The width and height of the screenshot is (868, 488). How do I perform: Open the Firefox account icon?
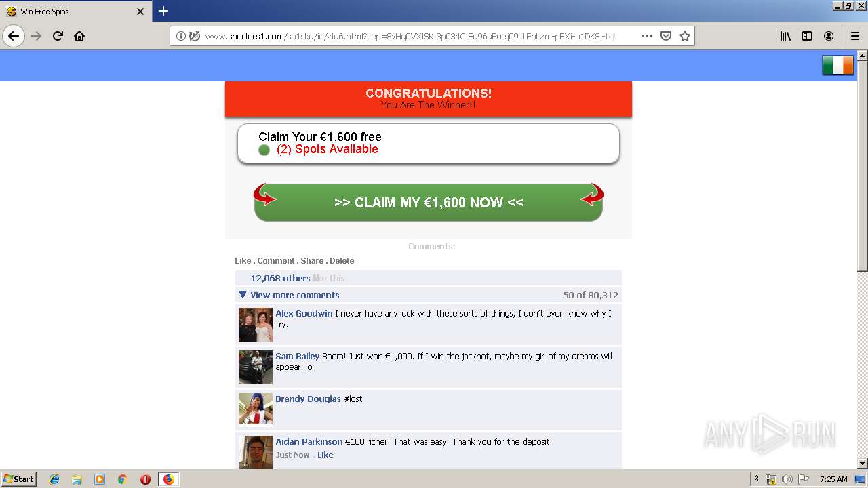click(x=829, y=36)
